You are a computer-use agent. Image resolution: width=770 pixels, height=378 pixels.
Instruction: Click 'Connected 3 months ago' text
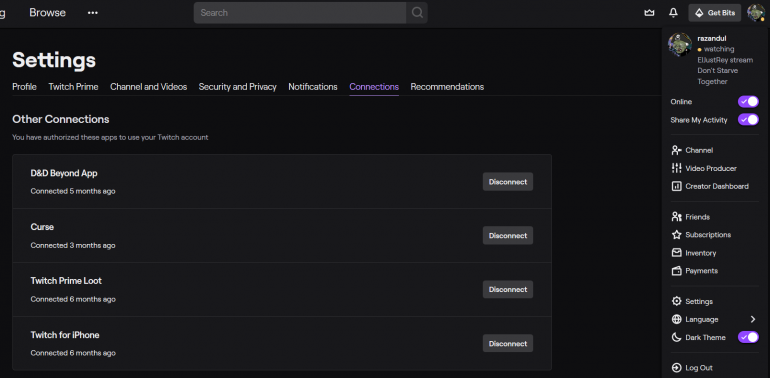pos(73,245)
